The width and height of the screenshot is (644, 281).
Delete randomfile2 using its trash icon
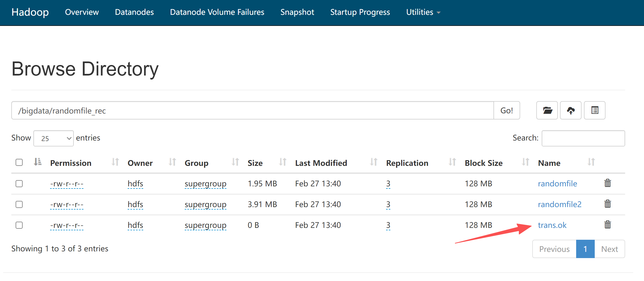pyautogui.click(x=607, y=204)
